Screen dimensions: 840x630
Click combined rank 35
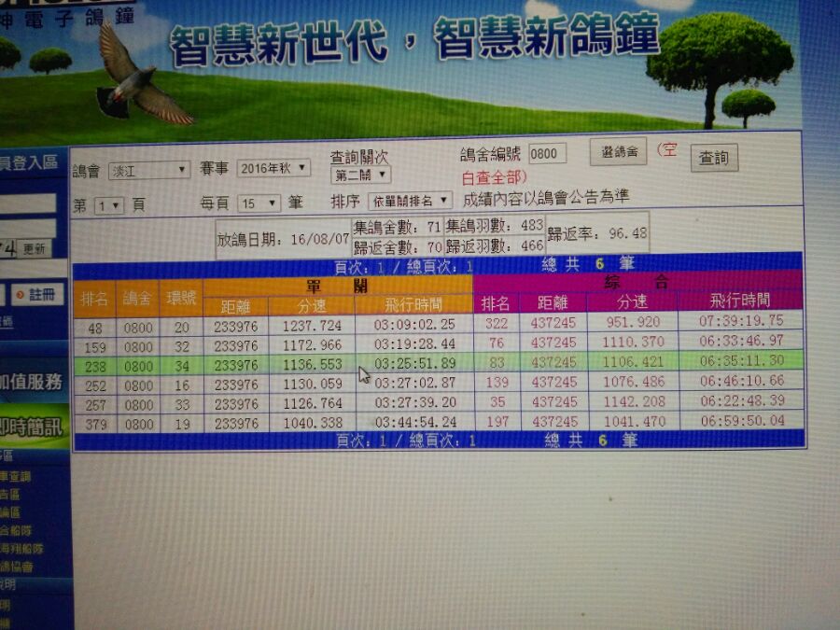[497, 401]
